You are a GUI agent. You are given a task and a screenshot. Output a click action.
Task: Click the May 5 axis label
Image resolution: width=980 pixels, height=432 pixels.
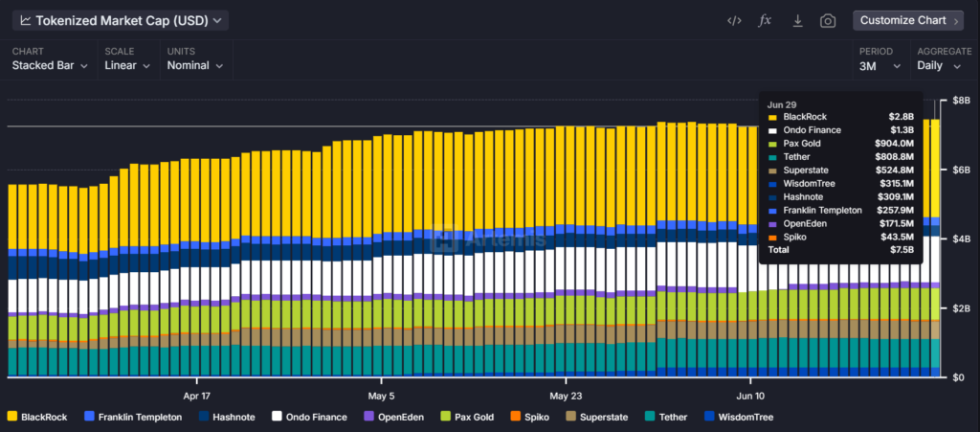[381, 396]
